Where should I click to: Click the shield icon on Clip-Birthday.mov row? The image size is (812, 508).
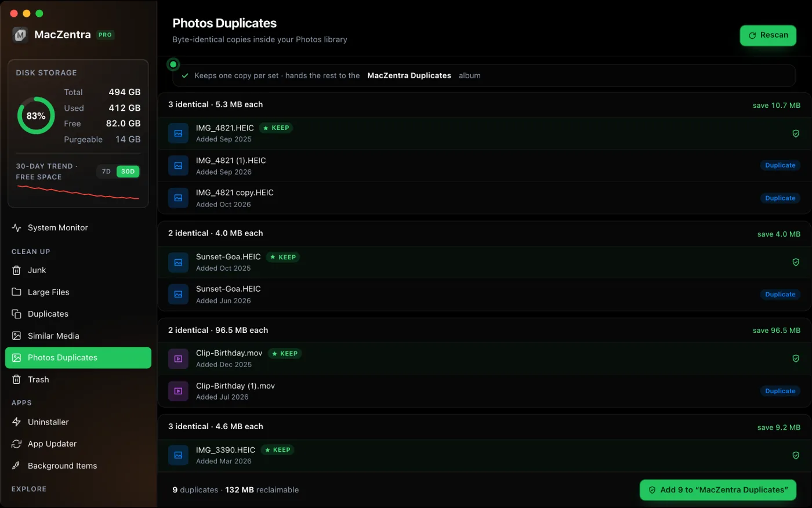(x=796, y=358)
